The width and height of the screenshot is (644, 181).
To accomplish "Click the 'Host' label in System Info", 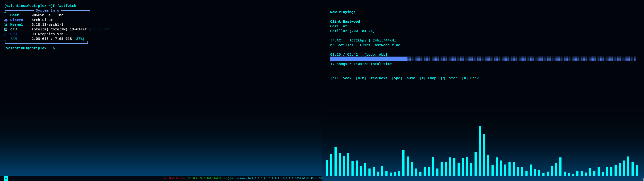I will point(15,15).
